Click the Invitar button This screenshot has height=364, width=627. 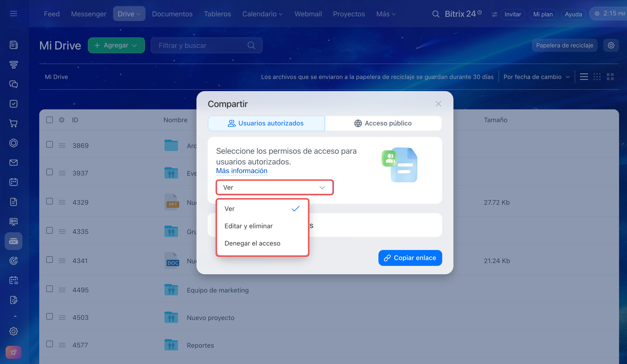513,14
